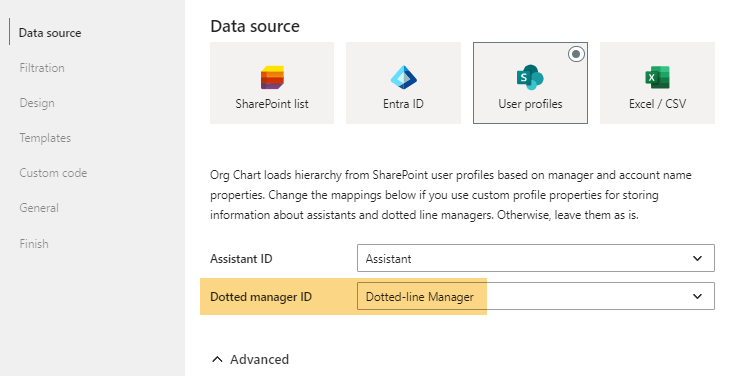
Task: Choose the Excel / CSV card label
Action: [x=657, y=104]
